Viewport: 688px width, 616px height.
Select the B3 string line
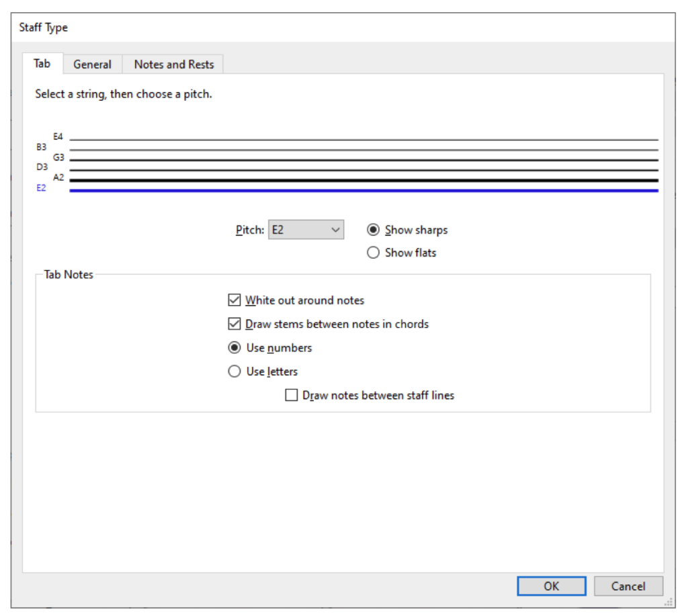363,150
